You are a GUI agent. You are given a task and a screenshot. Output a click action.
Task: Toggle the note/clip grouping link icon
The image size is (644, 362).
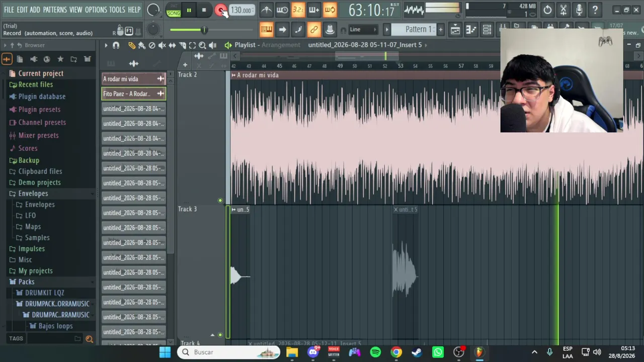click(314, 30)
